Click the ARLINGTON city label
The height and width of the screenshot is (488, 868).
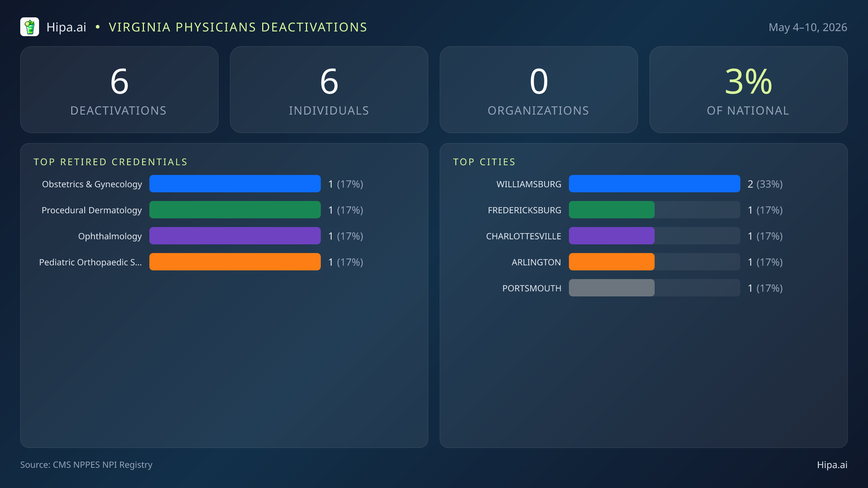tap(536, 262)
